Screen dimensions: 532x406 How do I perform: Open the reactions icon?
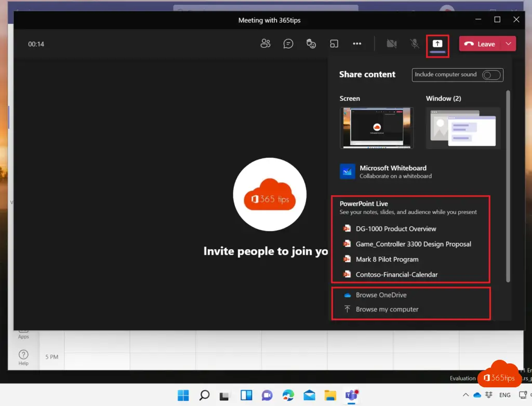tap(311, 44)
